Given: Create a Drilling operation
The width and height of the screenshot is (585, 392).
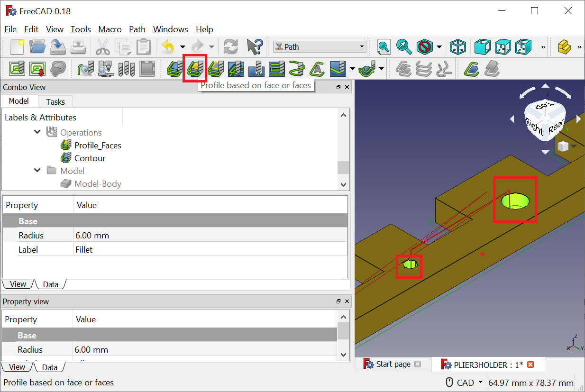Looking at the screenshot, I should point(256,69).
